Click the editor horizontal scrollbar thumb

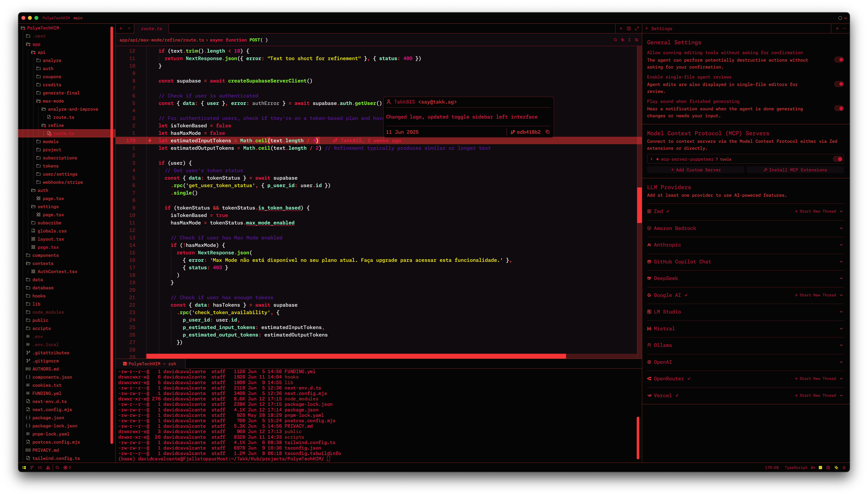pos(356,356)
